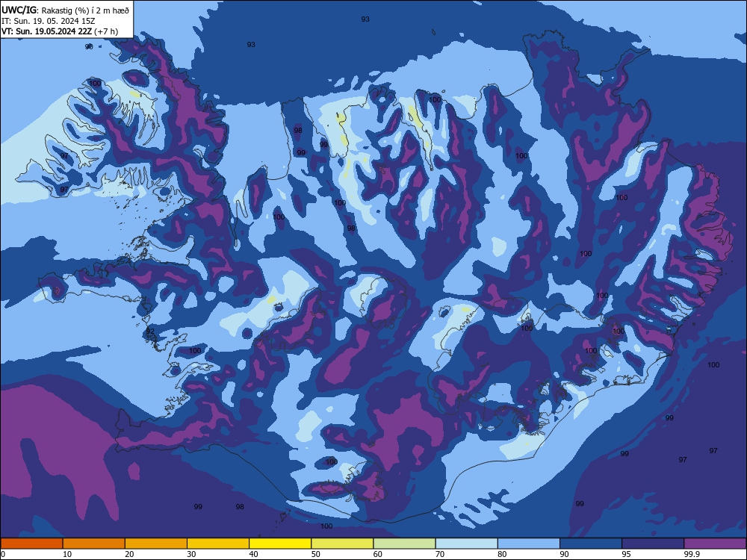This screenshot has height=560, width=747.
Task: Select the purple above-99.9 legend swatch
Action: 715,544
